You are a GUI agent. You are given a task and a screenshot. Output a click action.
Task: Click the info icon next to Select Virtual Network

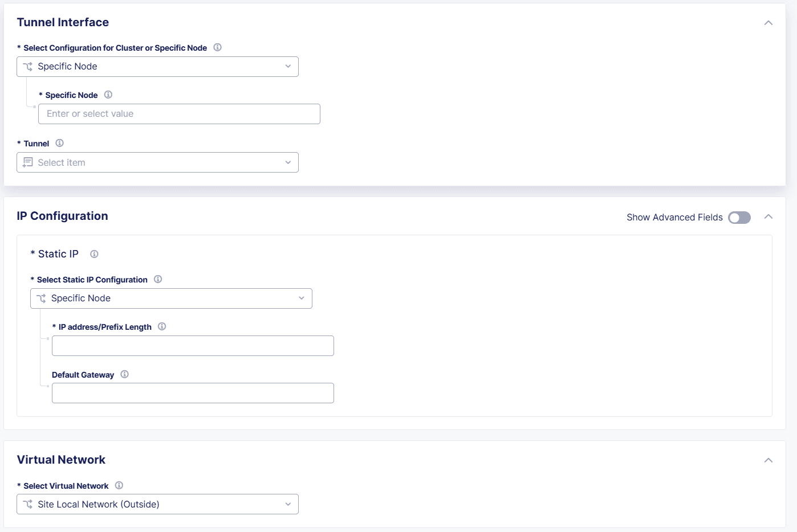119,485
